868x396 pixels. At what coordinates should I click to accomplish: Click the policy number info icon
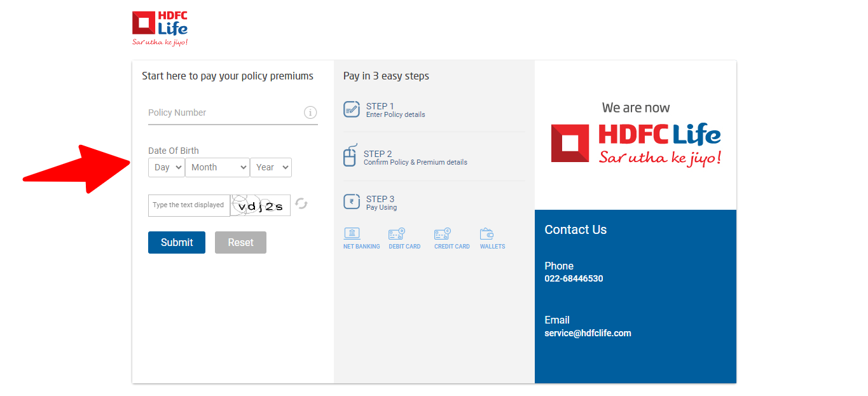[x=310, y=113]
